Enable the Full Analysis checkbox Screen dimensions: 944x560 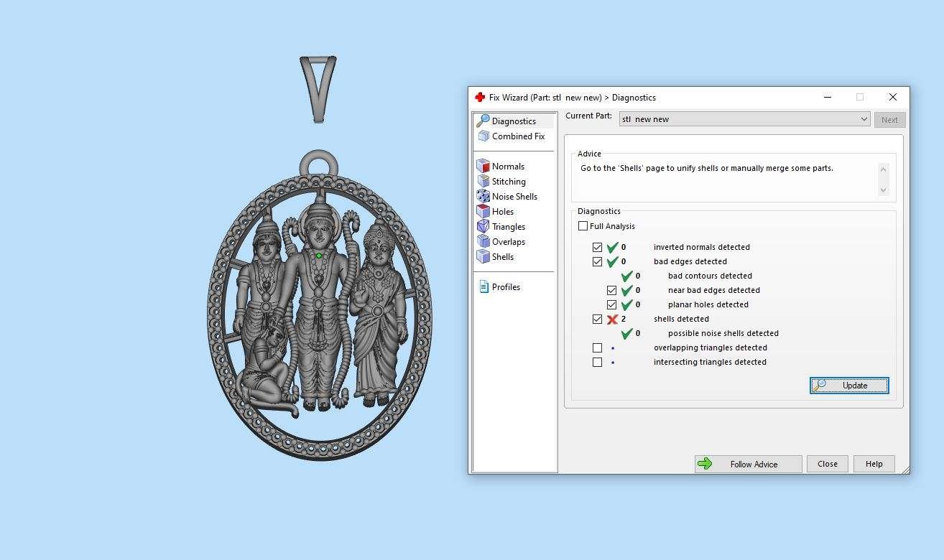583,226
